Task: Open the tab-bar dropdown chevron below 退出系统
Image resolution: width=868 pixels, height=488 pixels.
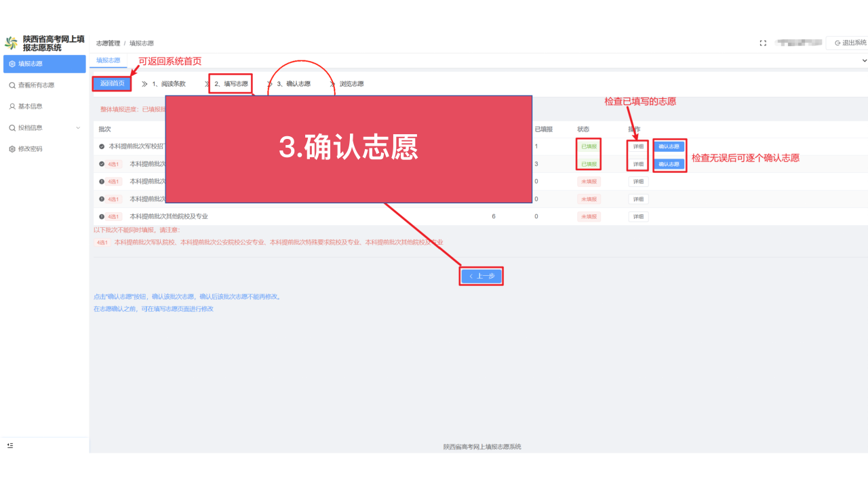Action: pyautogui.click(x=864, y=60)
